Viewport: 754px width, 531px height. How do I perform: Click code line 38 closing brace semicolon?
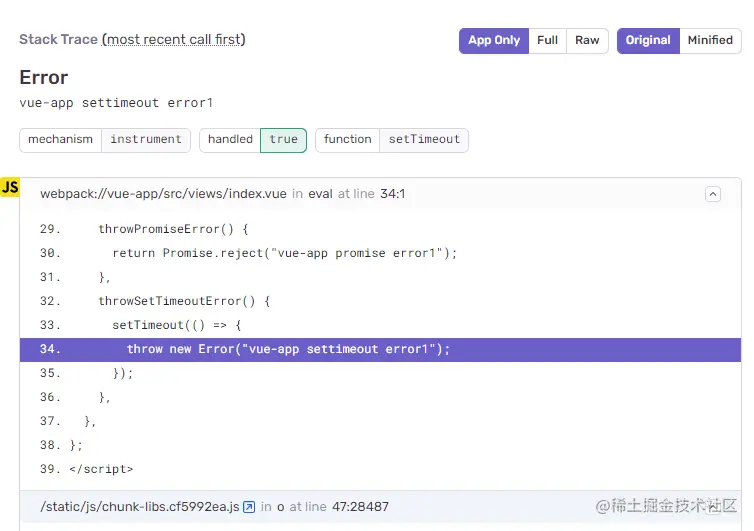[x=76, y=445]
